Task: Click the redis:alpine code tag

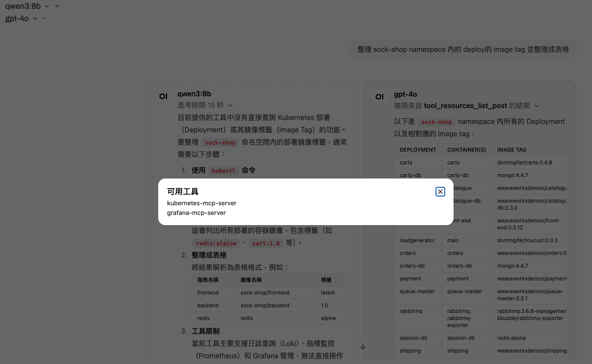Action: 216,243
